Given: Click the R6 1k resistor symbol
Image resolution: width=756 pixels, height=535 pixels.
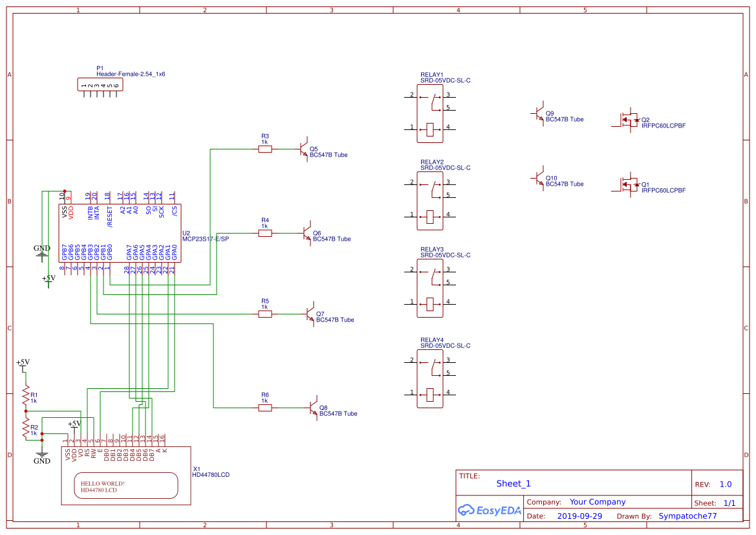Looking at the screenshot, I should pos(265,408).
